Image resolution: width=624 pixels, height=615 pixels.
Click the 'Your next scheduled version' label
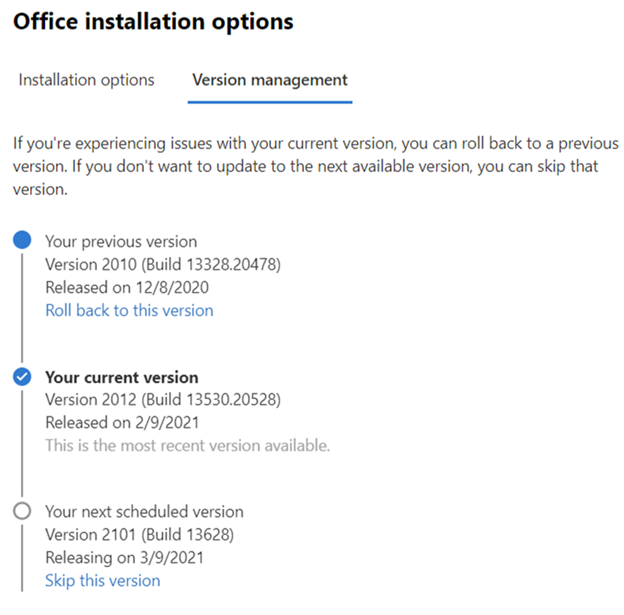tap(143, 512)
